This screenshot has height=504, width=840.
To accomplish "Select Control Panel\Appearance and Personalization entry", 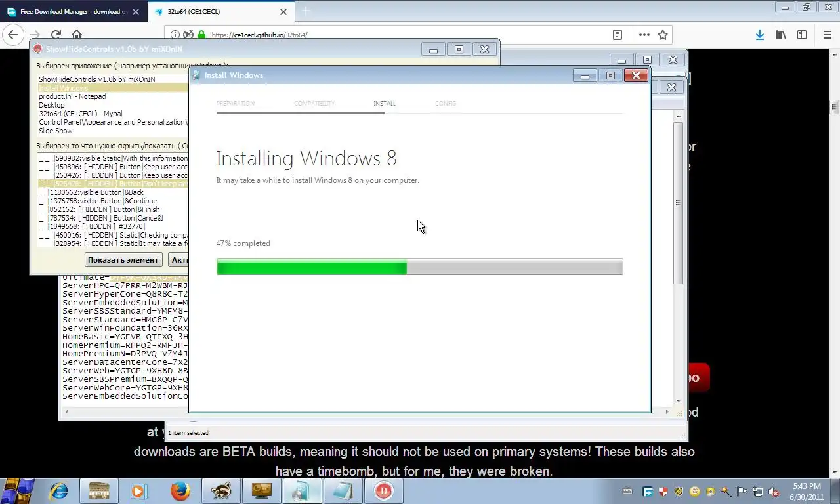I will pos(113,122).
